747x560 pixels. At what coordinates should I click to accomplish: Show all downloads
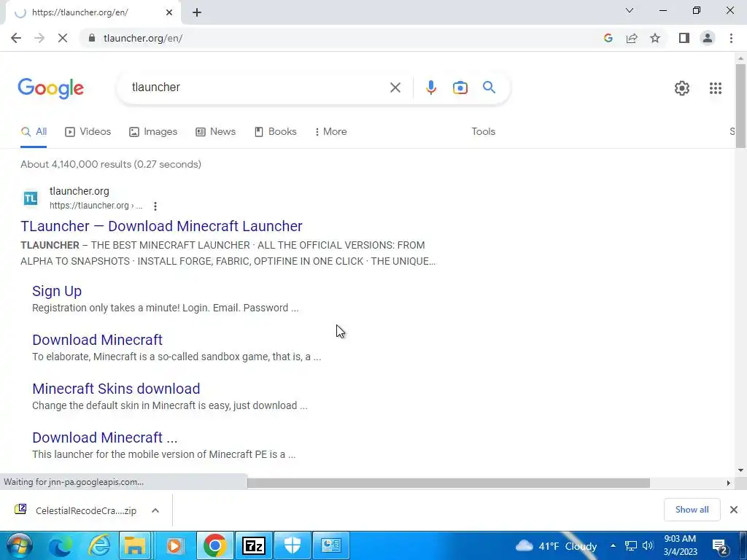tap(692, 510)
